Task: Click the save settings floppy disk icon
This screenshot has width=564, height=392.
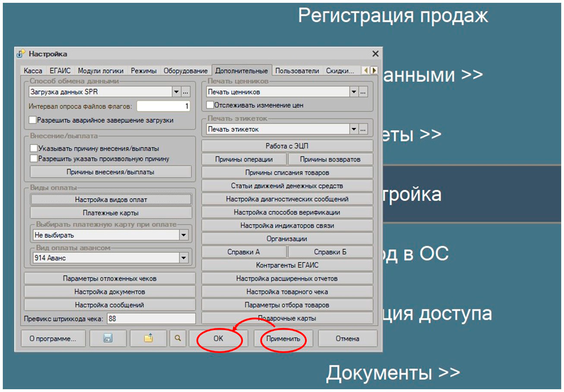Action: tap(107, 338)
